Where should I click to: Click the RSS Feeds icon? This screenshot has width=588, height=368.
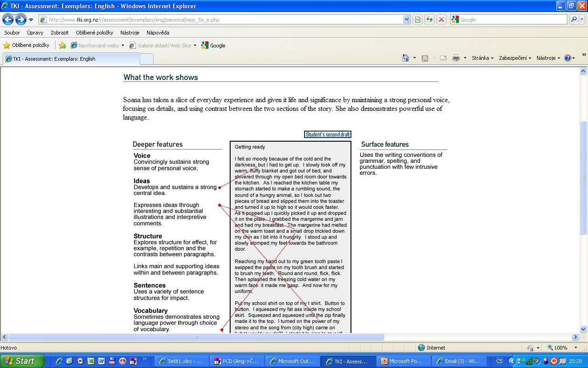click(425, 58)
